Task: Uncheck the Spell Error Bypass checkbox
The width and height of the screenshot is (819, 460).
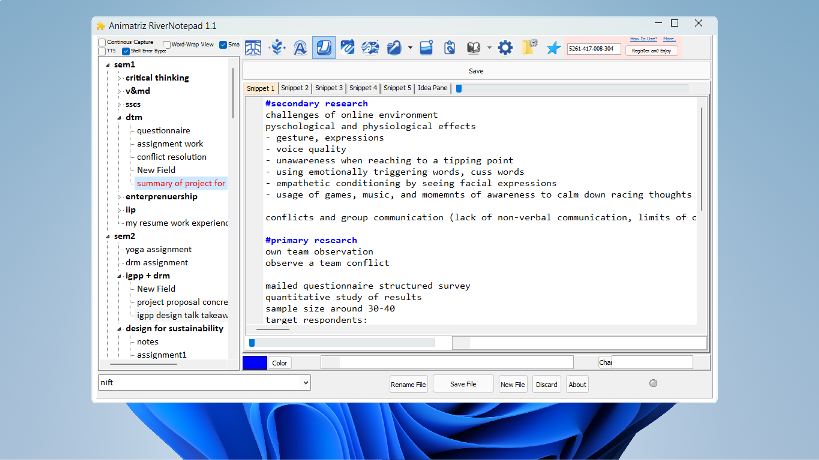Action: coord(125,51)
